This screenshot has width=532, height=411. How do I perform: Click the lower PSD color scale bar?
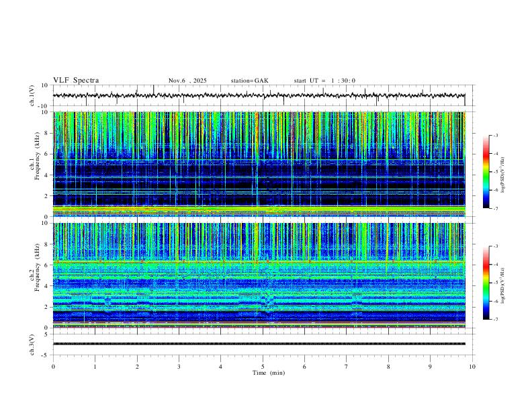coord(486,283)
